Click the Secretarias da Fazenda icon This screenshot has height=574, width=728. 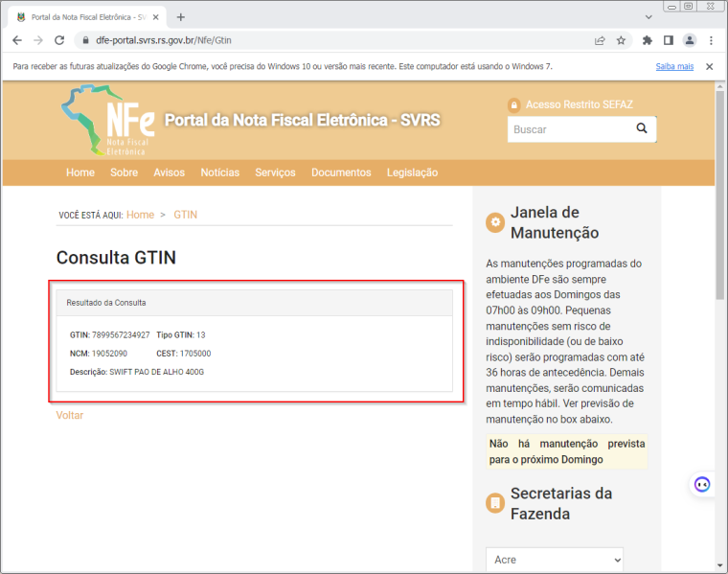[495, 503]
